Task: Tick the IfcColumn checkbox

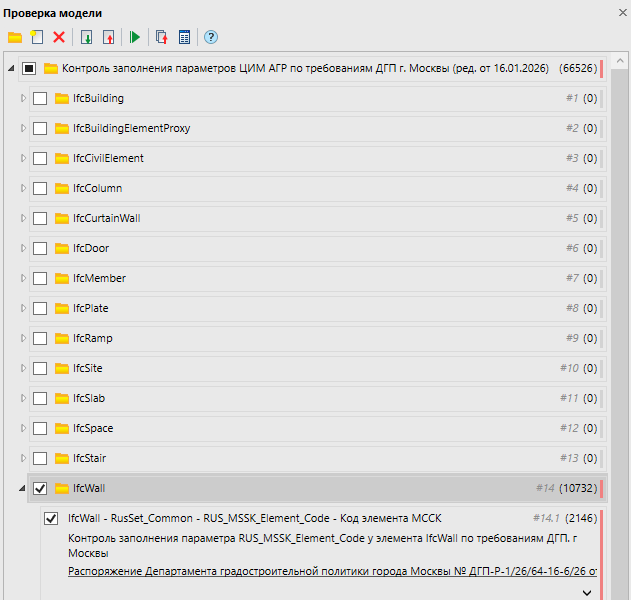Action: (x=40, y=188)
